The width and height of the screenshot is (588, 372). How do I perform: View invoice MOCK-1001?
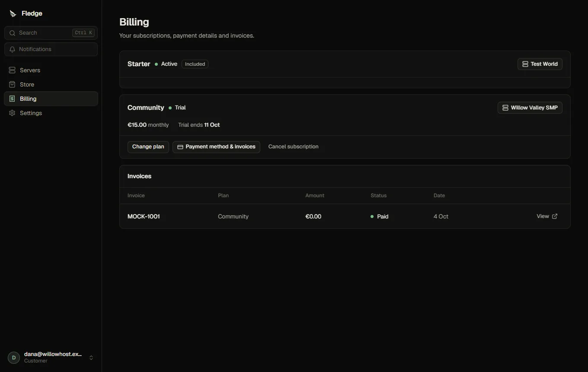[547, 216]
